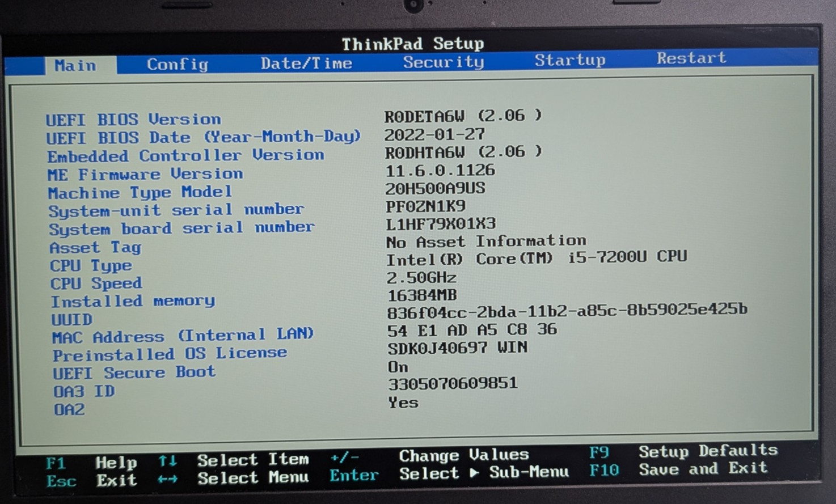Viewport: 836px width, 504px height.
Task: Click Intel Core i5-7200U CPU value
Action: coord(537,258)
